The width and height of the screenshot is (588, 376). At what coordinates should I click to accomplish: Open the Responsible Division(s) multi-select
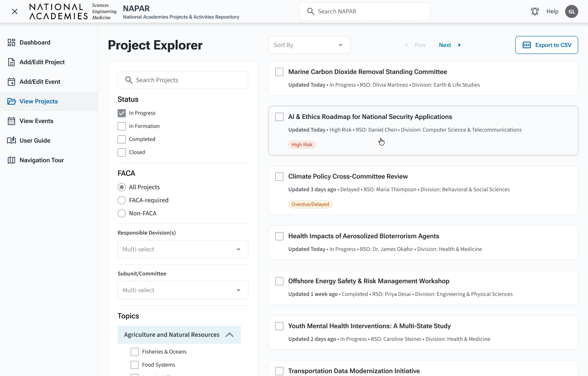click(183, 249)
